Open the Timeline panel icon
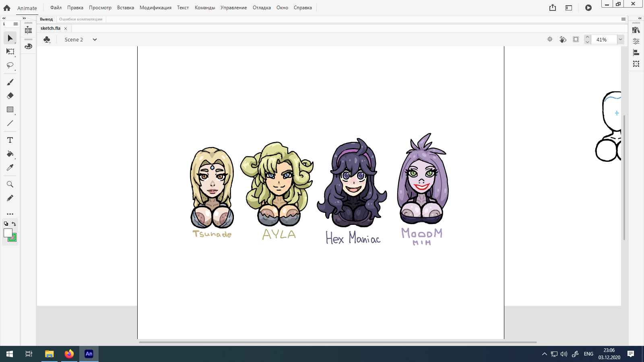Image resolution: width=644 pixels, height=362 pixels. click(x=28, y=30)
